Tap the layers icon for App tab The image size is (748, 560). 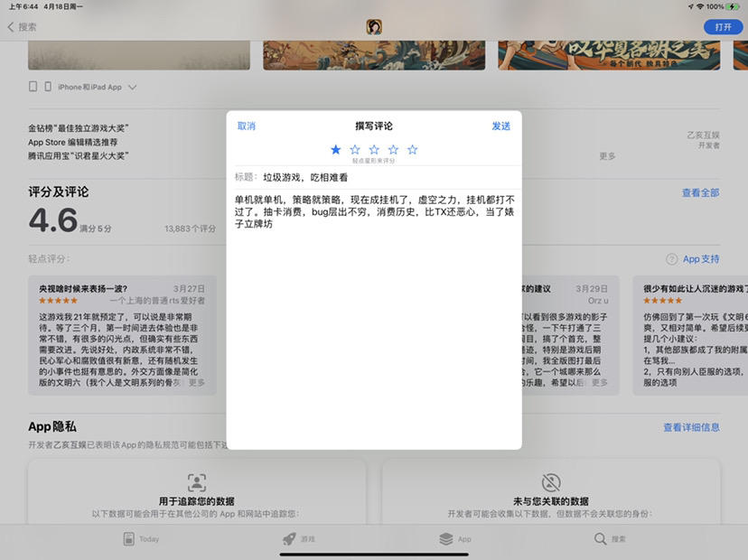pyautogui.click(x=446, y=539)
